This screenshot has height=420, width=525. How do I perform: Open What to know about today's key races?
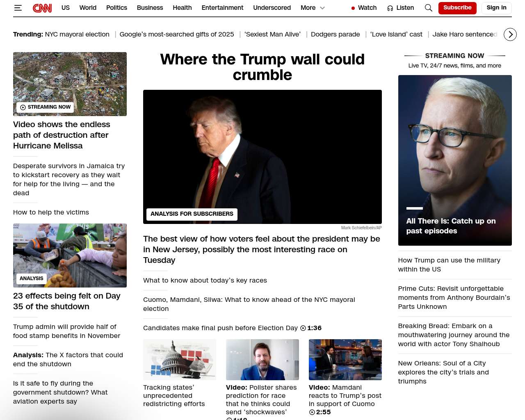[x=205, y=281]
